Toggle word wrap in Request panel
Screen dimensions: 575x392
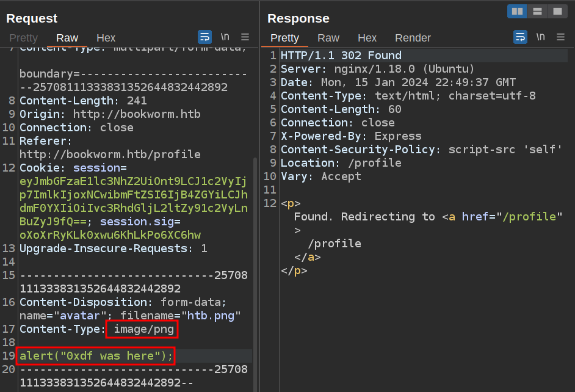coord(204,37)
